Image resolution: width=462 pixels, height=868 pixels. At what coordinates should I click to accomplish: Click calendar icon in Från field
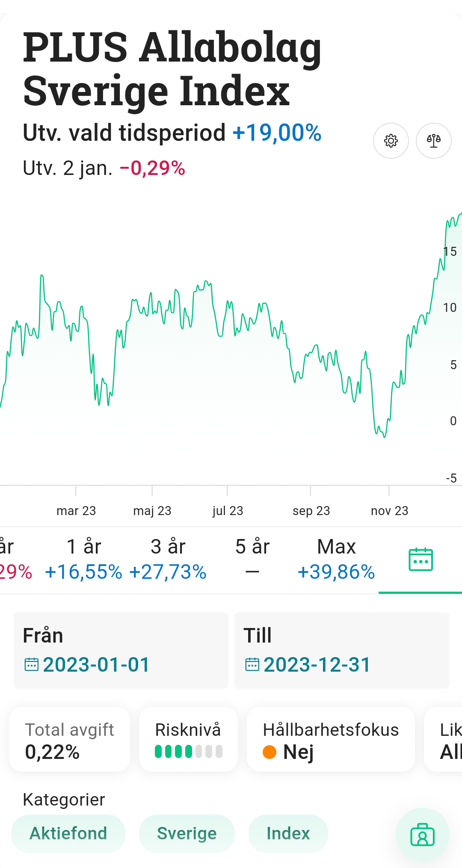[x=32, y=664]
